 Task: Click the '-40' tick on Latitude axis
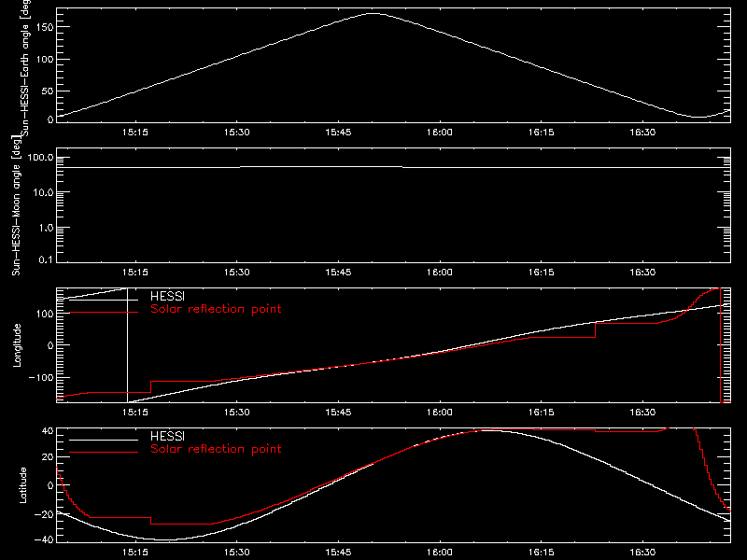[44, 539]
